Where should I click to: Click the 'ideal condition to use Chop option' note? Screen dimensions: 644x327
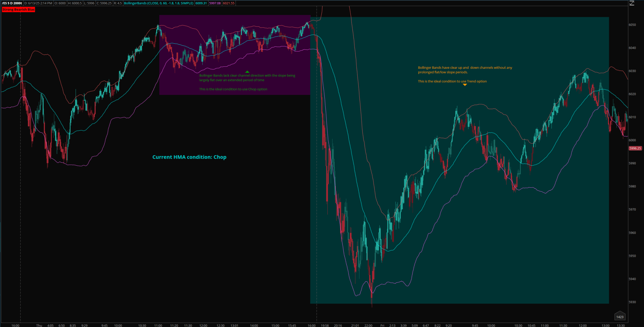[233, 89]
